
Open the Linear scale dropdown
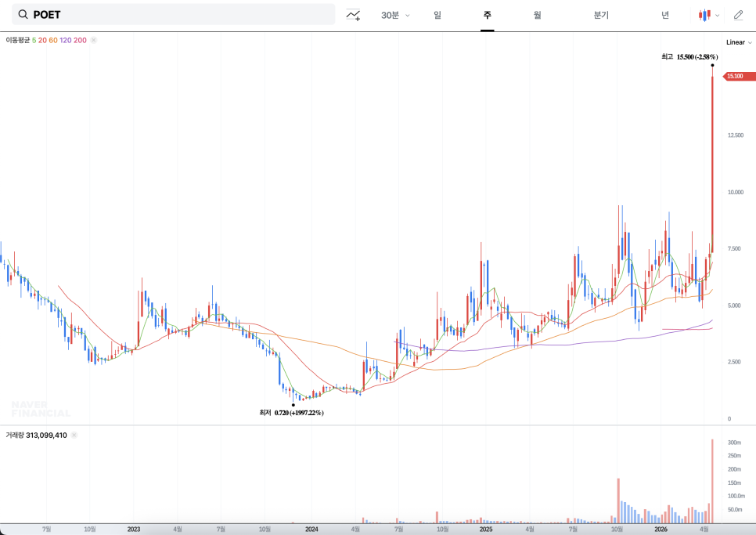pos(739,42)
